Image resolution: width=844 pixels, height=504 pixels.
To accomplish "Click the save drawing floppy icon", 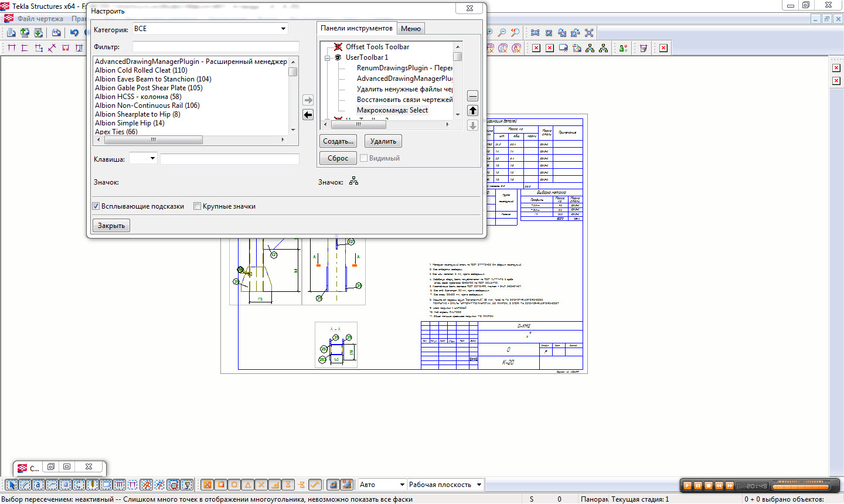I will point(56,33).
